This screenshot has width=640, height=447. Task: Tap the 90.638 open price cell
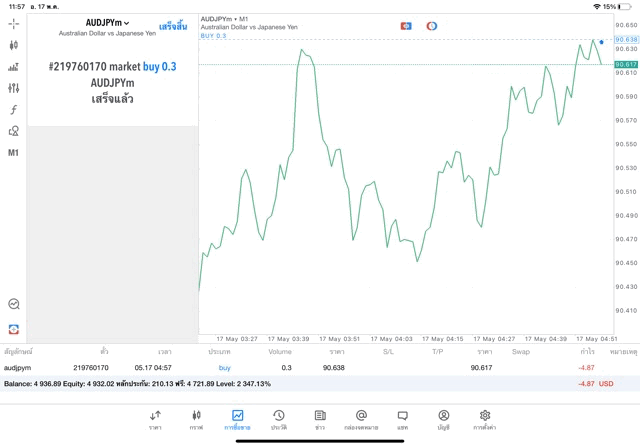[x=333, y=368]
